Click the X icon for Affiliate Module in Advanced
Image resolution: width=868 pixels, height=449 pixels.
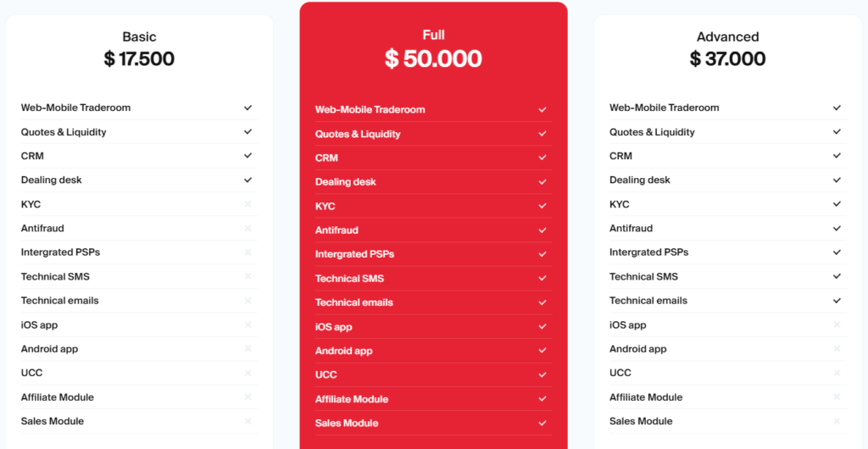point(837,397)
